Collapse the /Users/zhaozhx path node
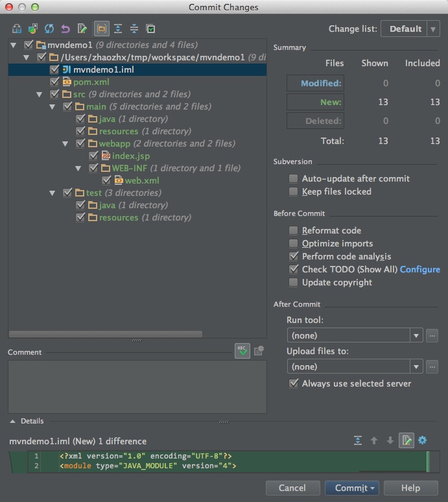This screenshot has width=448, height=502. click(26, 58)
